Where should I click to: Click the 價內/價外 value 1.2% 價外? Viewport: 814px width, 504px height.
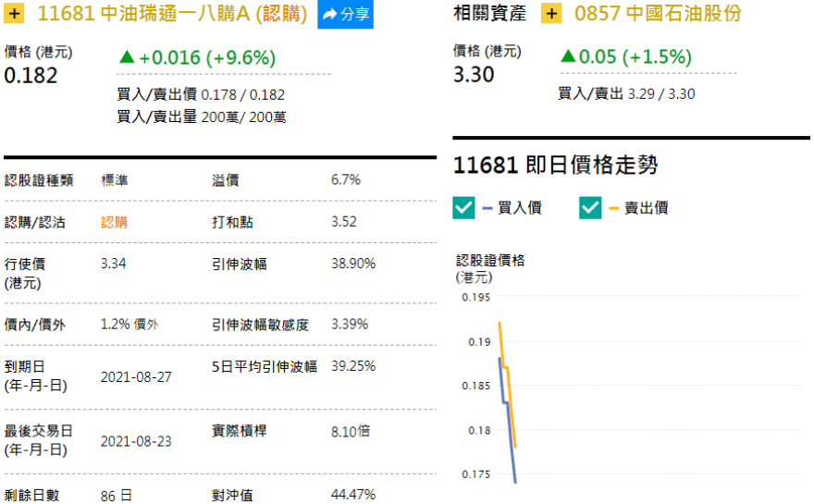(129, 325)
